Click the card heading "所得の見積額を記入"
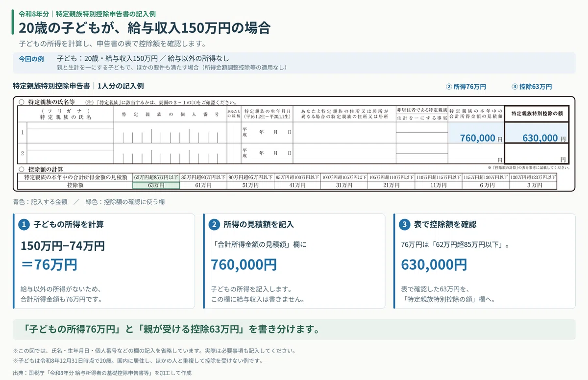 point(259,225)
